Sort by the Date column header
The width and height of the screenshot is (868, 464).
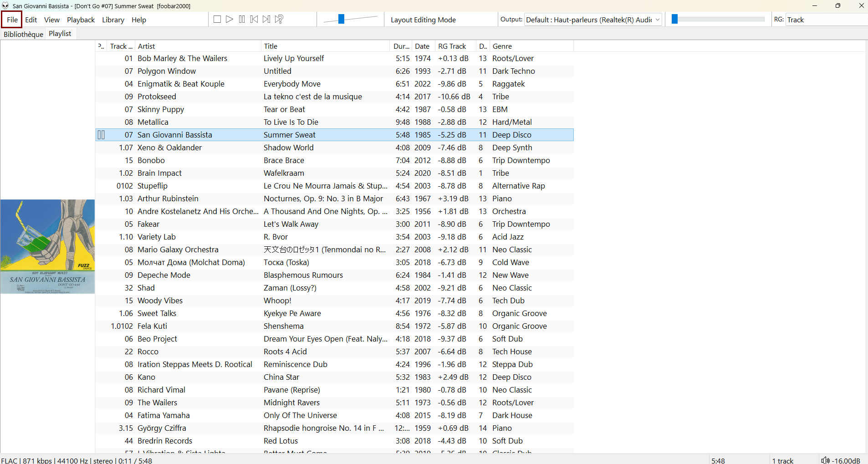tap(423, 46)
